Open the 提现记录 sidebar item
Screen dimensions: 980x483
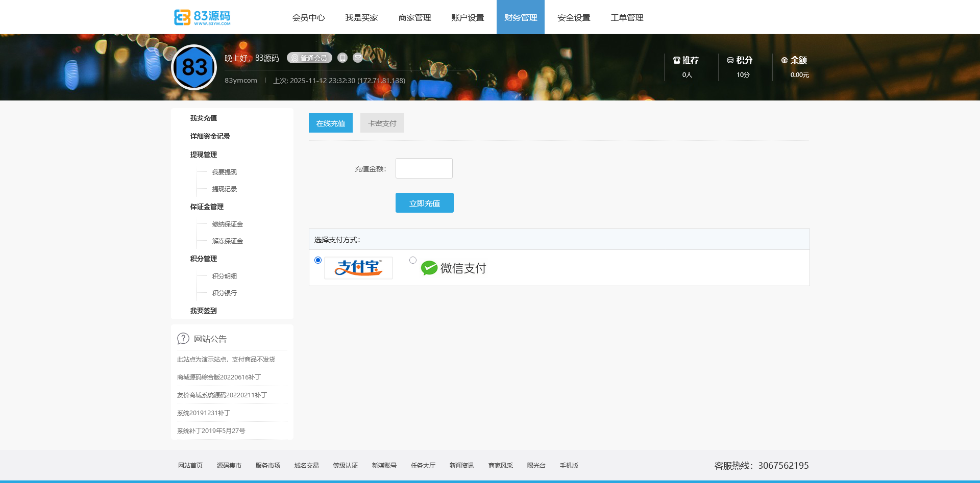(225, 189)
